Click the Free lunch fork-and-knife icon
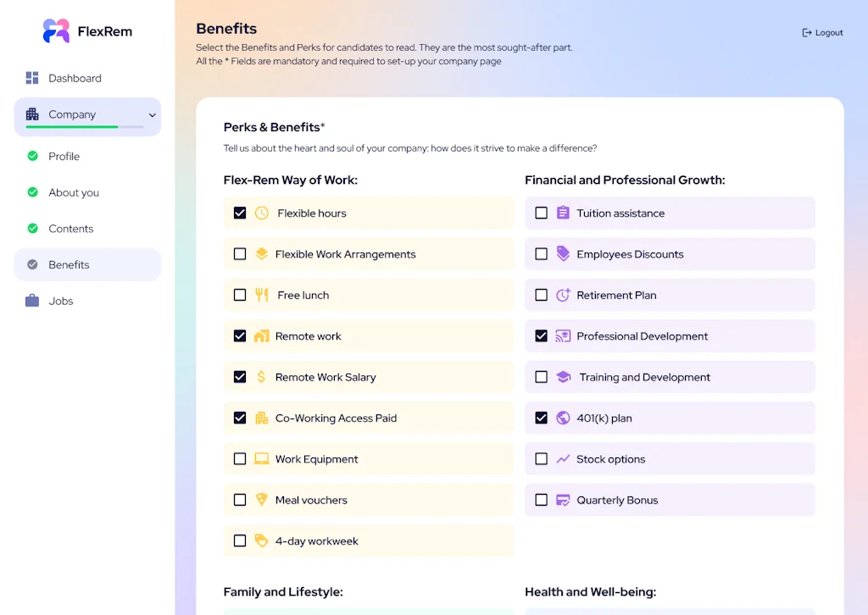This screenshot has height=615, width=868. coord(262,295)
